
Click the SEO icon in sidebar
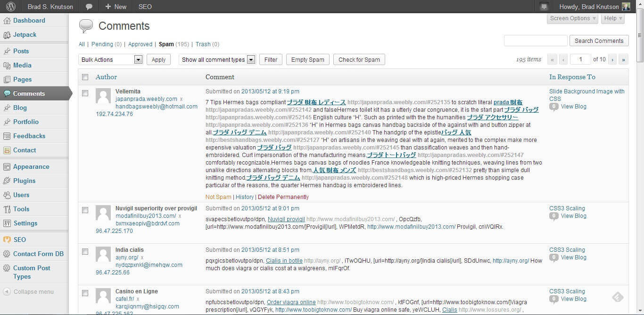point(7,240)
